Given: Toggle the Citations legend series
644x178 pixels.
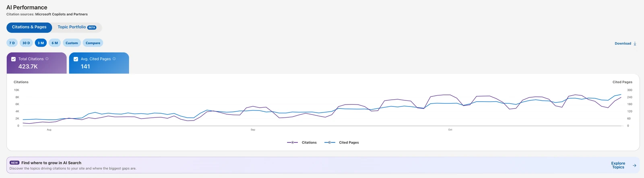Looking at the screenshot, I should [x=302, y=143].
